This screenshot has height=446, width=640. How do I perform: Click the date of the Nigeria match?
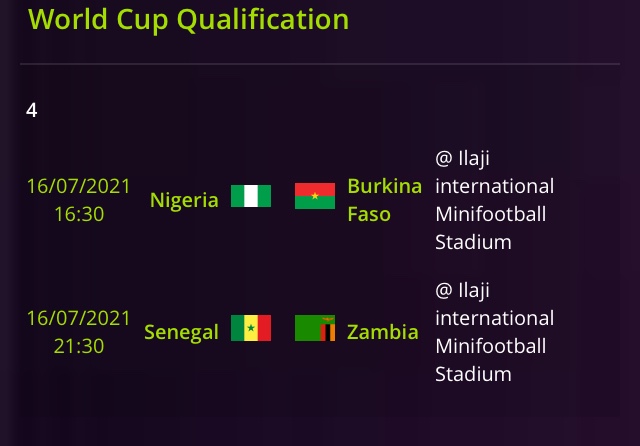[x=79, y=186]
